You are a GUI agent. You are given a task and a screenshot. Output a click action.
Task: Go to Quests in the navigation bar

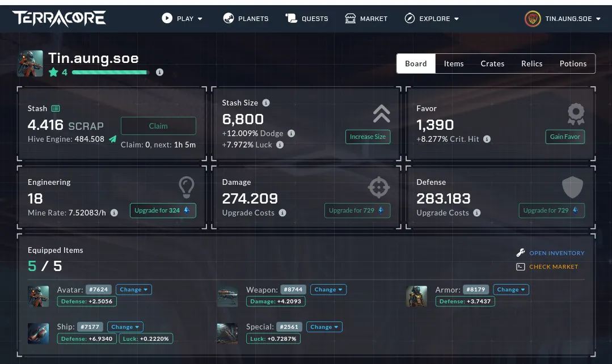tap(307, 19)
